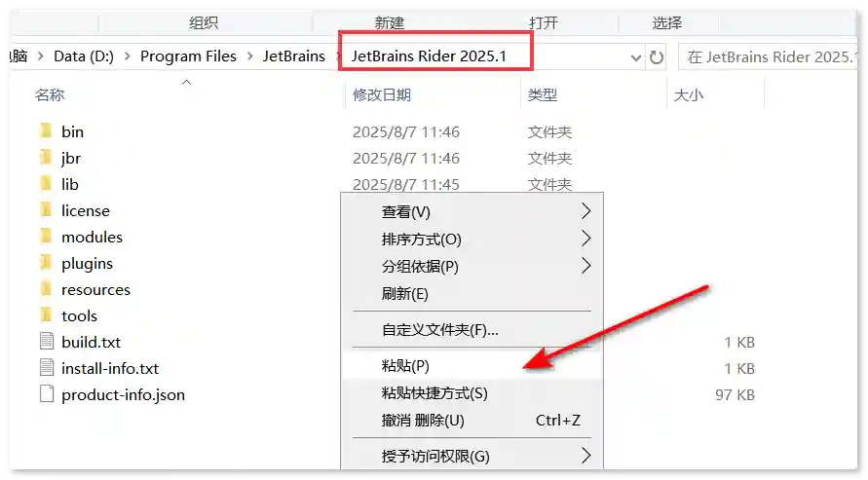
Task: Select the plugins folder icon
Action: (45, 263)
